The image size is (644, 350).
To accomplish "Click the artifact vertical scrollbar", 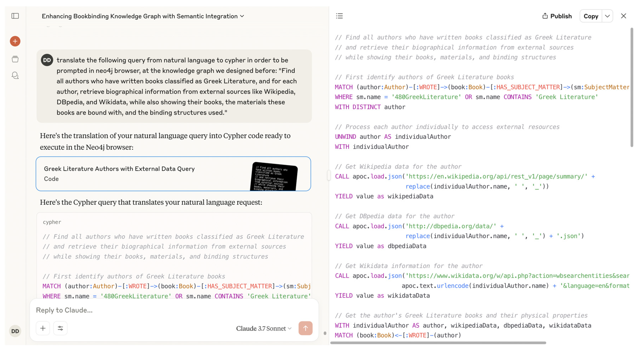I will [x=632, y=87].
